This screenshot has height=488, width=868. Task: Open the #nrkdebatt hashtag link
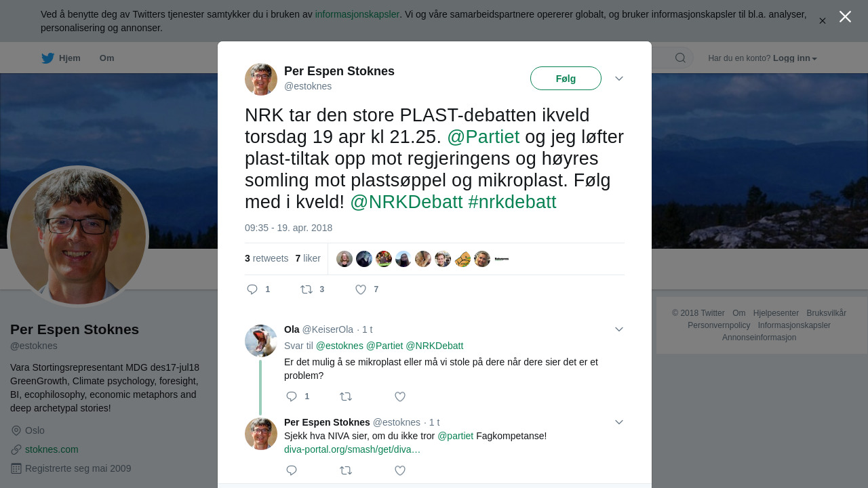tap(512, 202)
